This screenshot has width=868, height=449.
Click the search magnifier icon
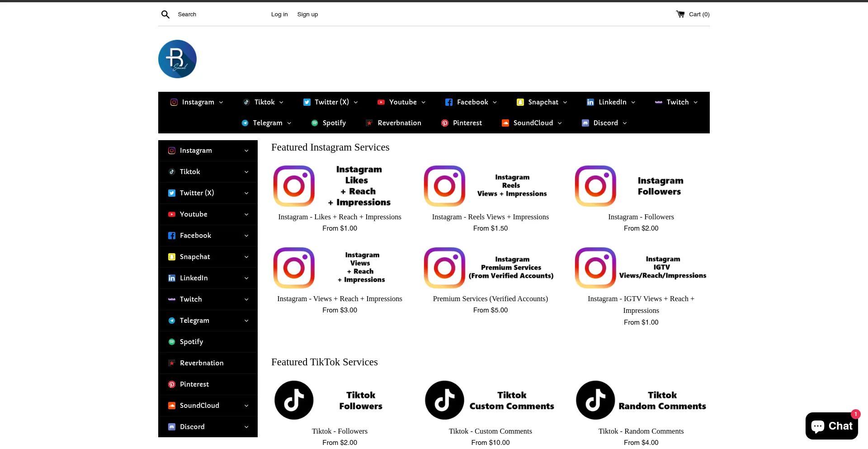tap(165, 14)
